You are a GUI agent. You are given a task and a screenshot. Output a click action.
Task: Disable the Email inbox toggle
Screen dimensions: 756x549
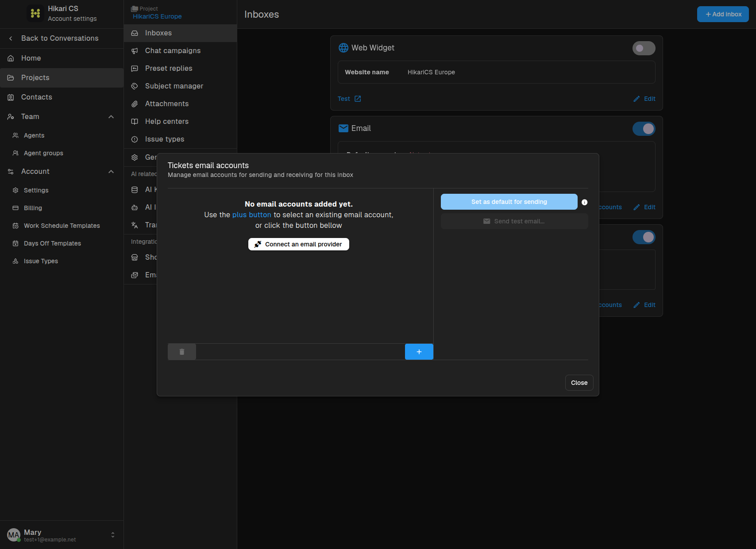coord(644,129)
